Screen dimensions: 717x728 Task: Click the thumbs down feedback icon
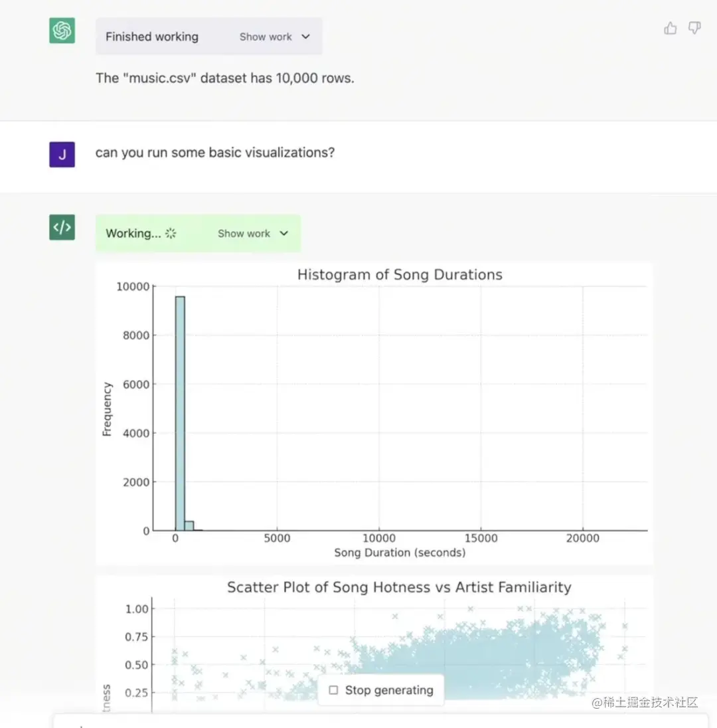[x=694, y=28]
